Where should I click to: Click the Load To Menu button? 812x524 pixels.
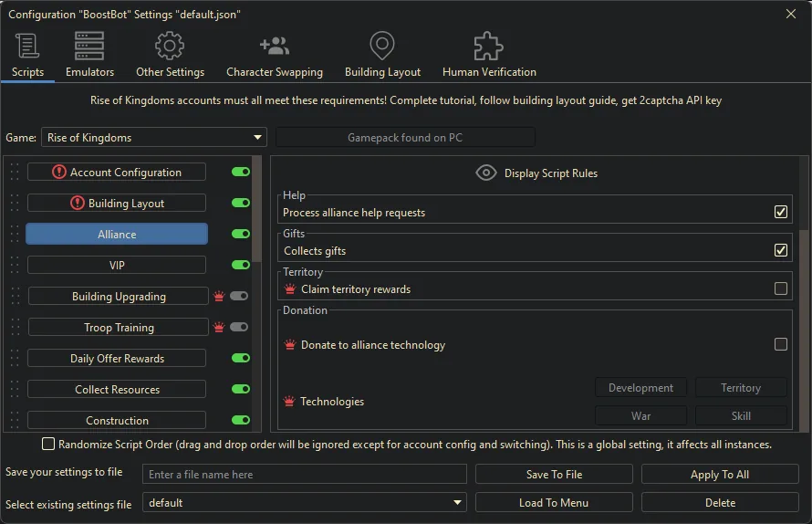point(554,502)
